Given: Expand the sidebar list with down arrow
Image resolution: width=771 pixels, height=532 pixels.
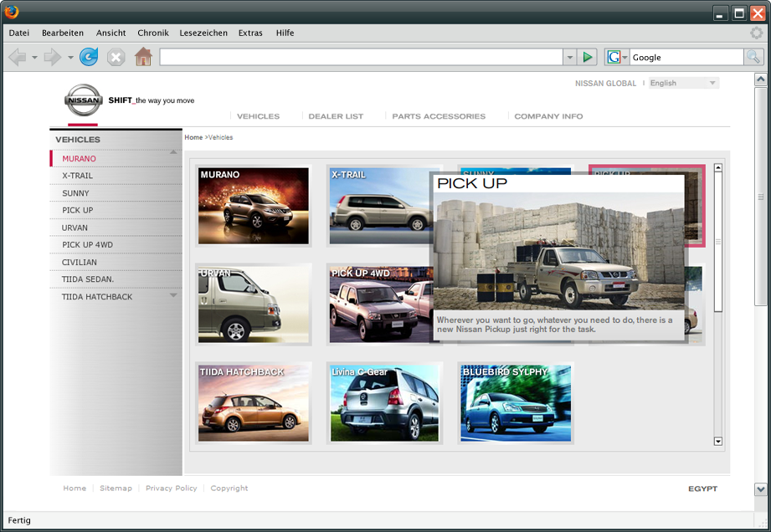Looking at the screenshot, I should [x=173, y=295].
